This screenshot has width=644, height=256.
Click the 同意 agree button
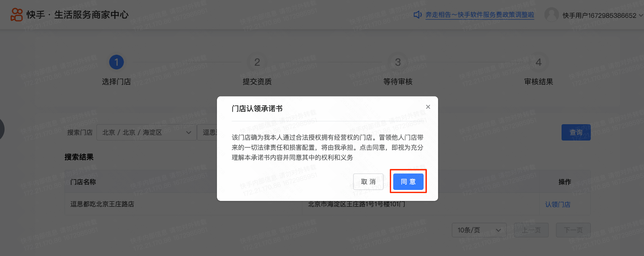pyautogui.click(x=408, y=182)
